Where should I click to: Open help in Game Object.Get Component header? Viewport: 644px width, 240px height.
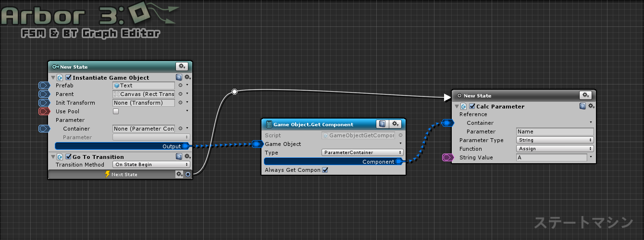(382, 124)
